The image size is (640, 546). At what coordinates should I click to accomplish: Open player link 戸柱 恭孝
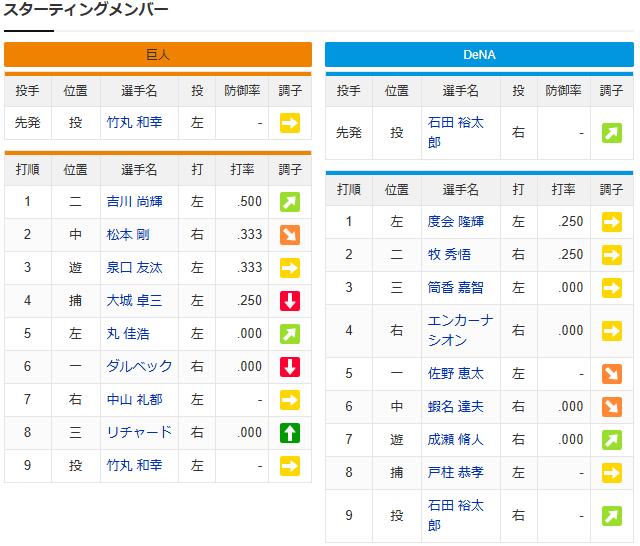click(456, 473)
